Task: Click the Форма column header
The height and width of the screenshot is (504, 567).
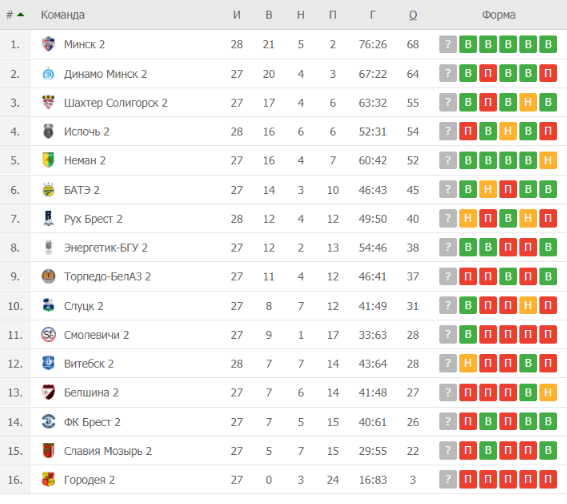Action: 498,15
